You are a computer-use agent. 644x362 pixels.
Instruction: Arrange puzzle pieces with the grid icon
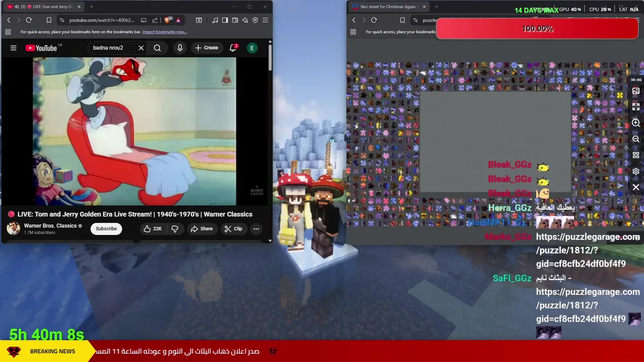pyautogui.click(x=636, y=155)
